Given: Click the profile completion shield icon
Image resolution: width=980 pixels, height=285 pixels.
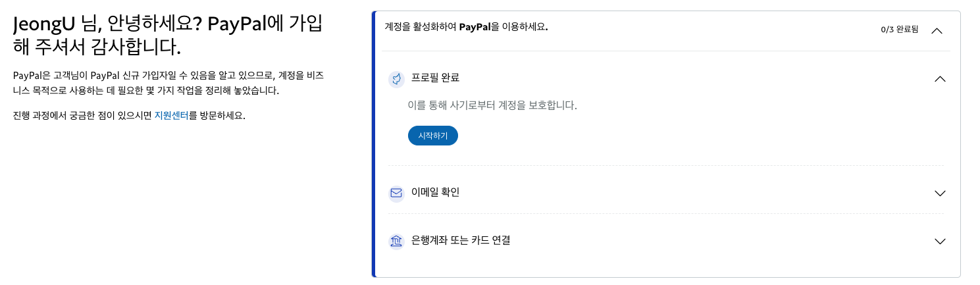Looking at the screenshot, I should coord(396,79).
